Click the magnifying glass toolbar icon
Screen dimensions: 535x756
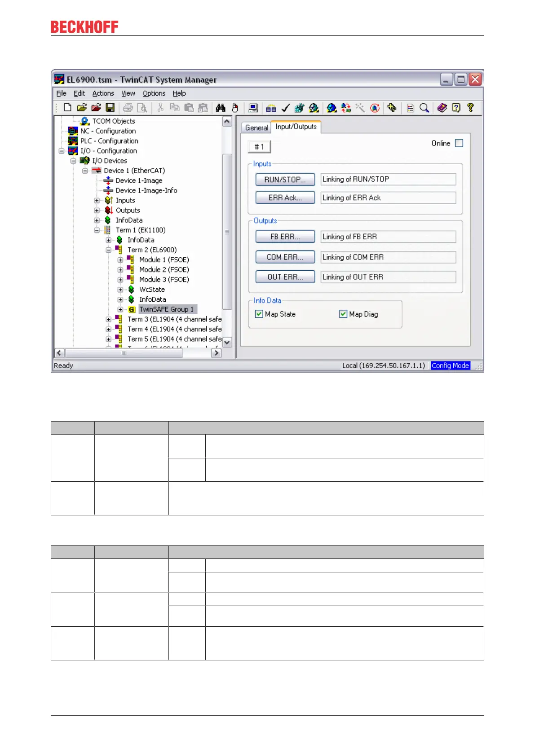pos(424,107)
